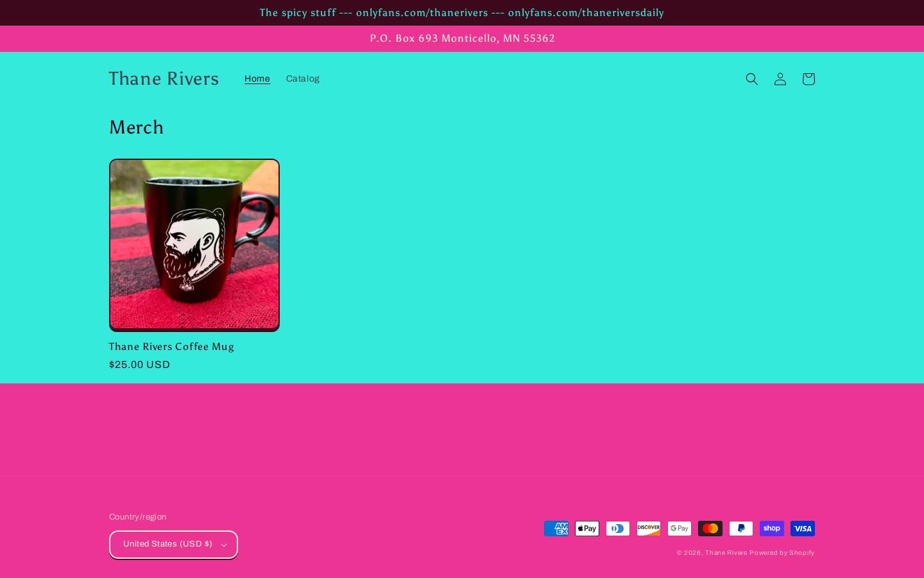The height and width of the screenshot is (578, 924).
Task: Click the Thane Rivers store logo
Action: pyautogui.click(x=164, y=78)
